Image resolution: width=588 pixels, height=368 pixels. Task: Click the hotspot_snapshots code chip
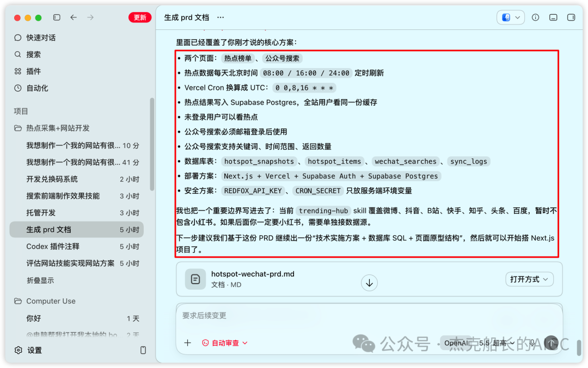pyautogui.click(x=259, y=161)
